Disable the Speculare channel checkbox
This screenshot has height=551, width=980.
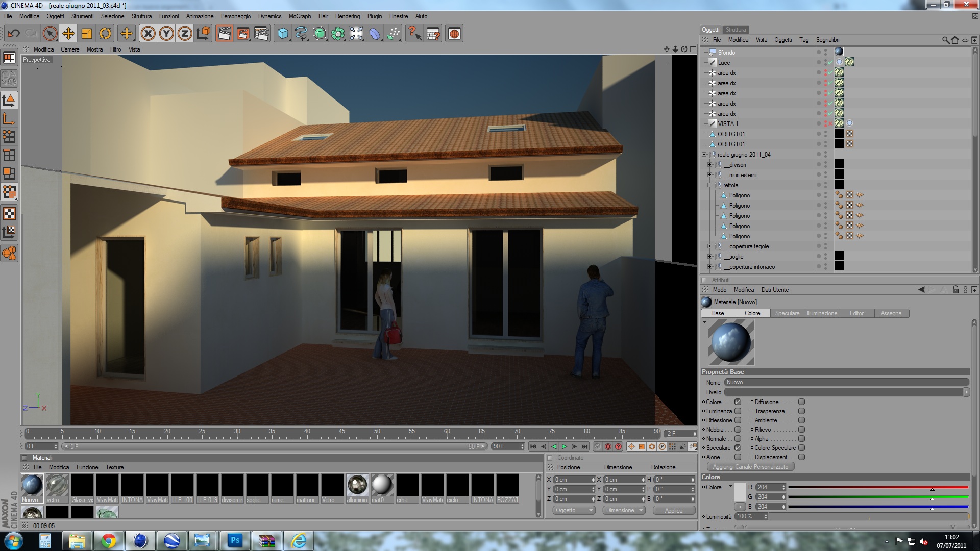(x=738, y=448)
